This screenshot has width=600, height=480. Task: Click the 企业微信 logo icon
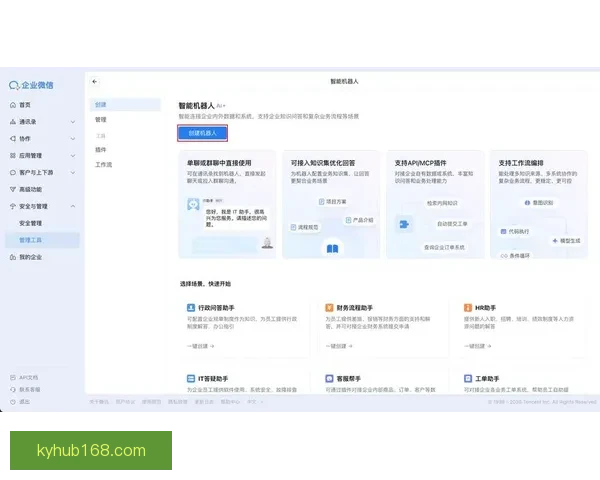point(14,85)
